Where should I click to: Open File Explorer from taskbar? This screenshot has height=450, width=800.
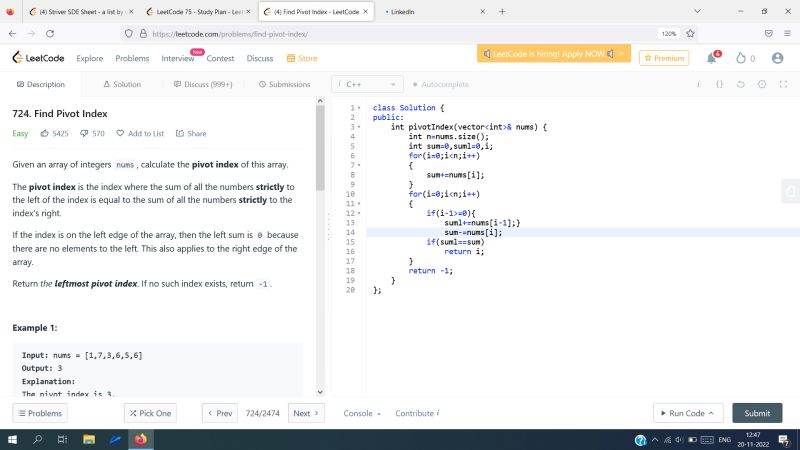pos(89,439)
